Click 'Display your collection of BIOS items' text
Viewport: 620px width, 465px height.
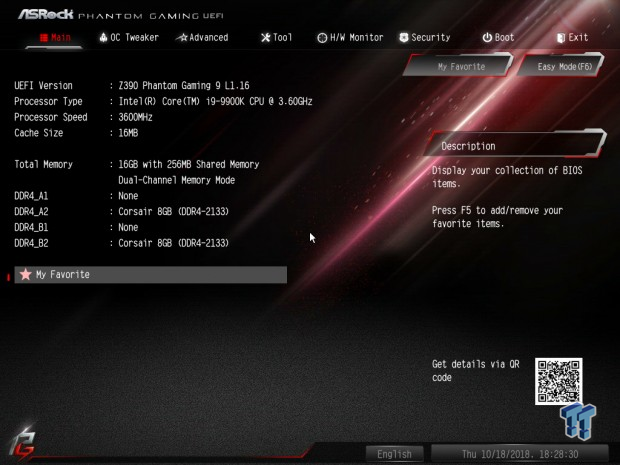(x=507, y=177)
